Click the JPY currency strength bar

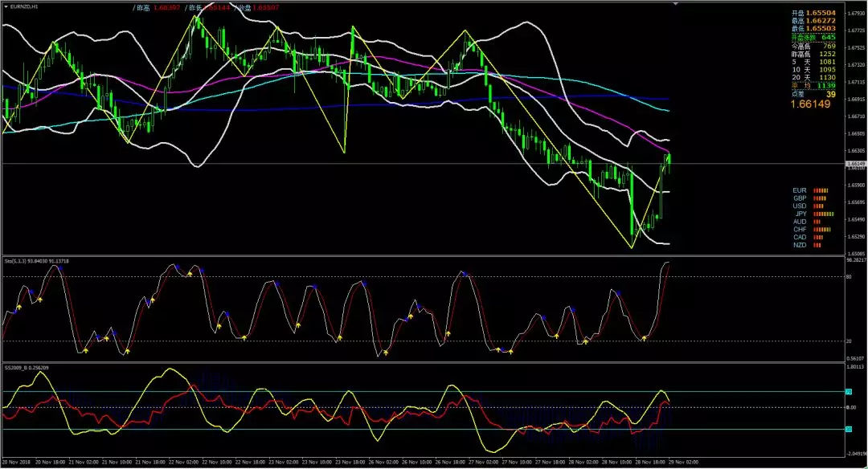824,214
